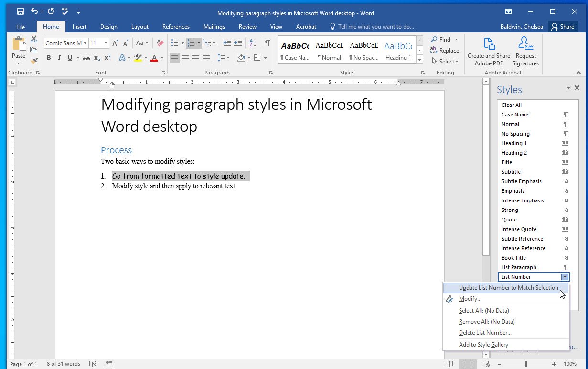The width and height of the screenshot is (588, 369).
Task: Redo with the repeat arrow icon
Action: 51,11
